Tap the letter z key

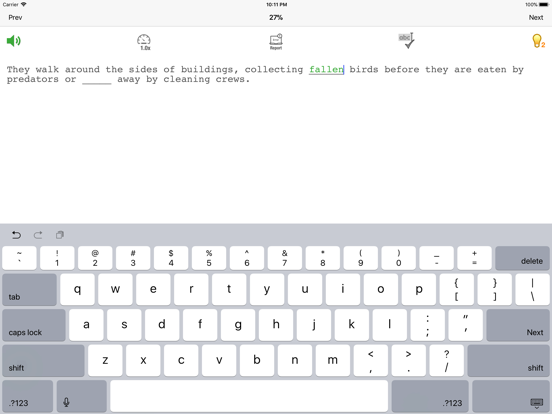pyautogui.click(x=105, y=361)
